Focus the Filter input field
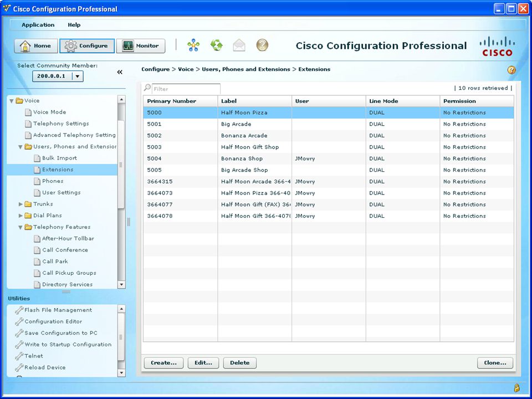This screenshot has height=399, width=532. [x=186, y=89]
